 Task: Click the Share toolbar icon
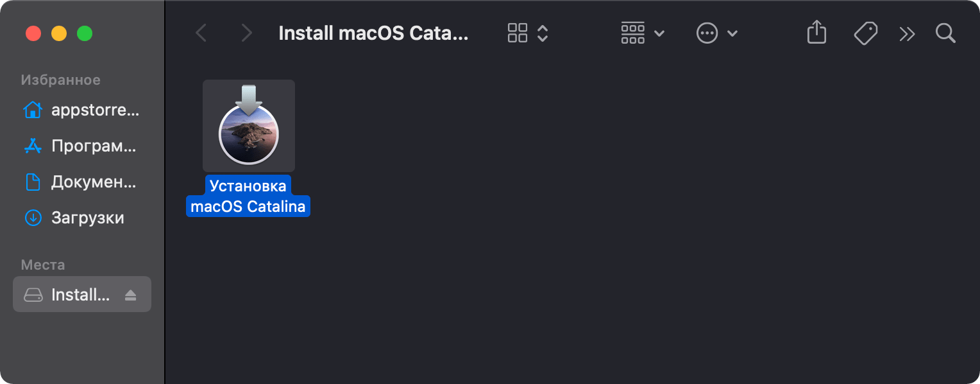[816, 33]
